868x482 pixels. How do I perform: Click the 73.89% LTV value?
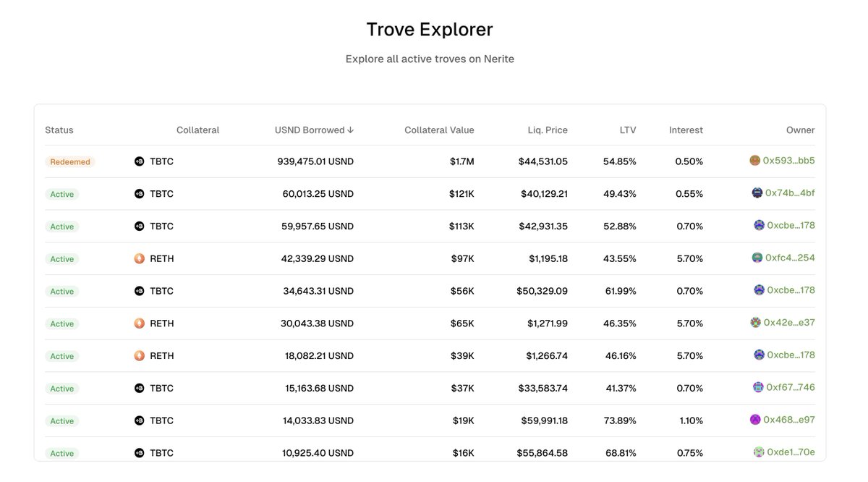click(x=620, y=420)
